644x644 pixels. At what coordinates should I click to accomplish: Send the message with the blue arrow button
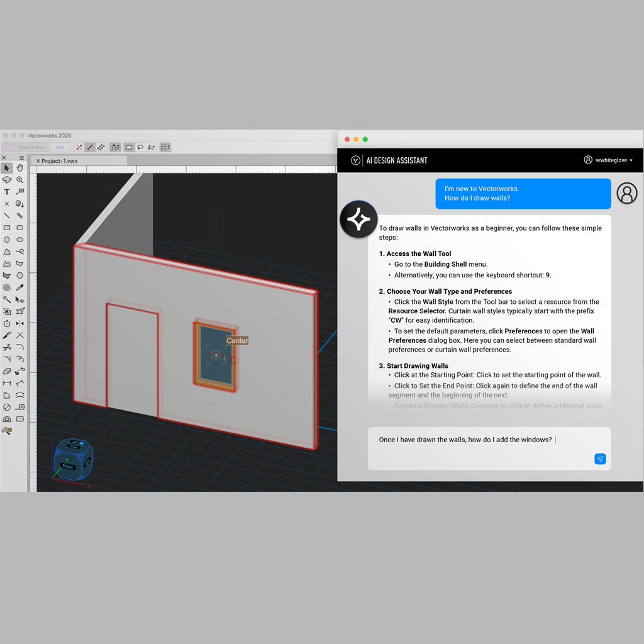click(x=599, y=458)
